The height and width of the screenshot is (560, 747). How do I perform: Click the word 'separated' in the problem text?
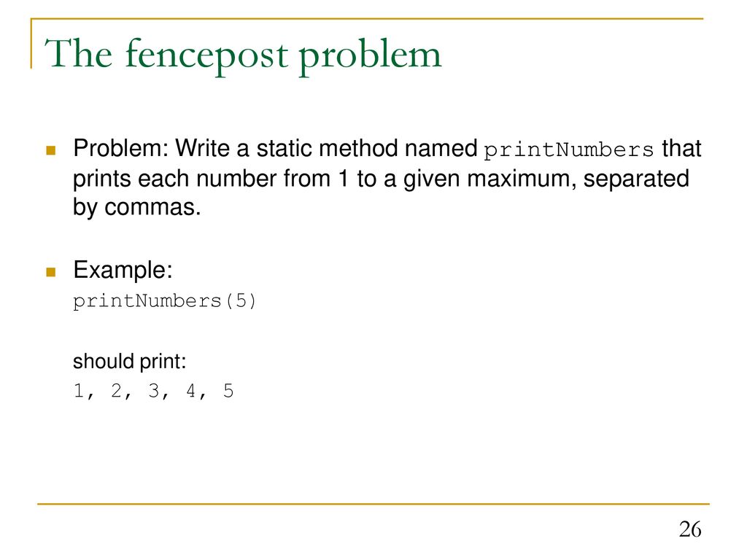[636, 179]
